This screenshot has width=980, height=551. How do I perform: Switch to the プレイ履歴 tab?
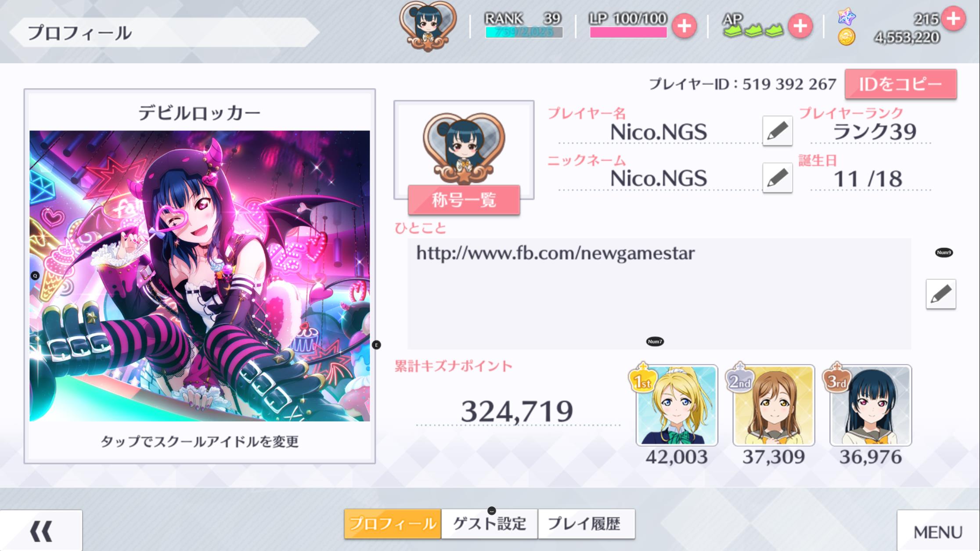tap(586, 524)
